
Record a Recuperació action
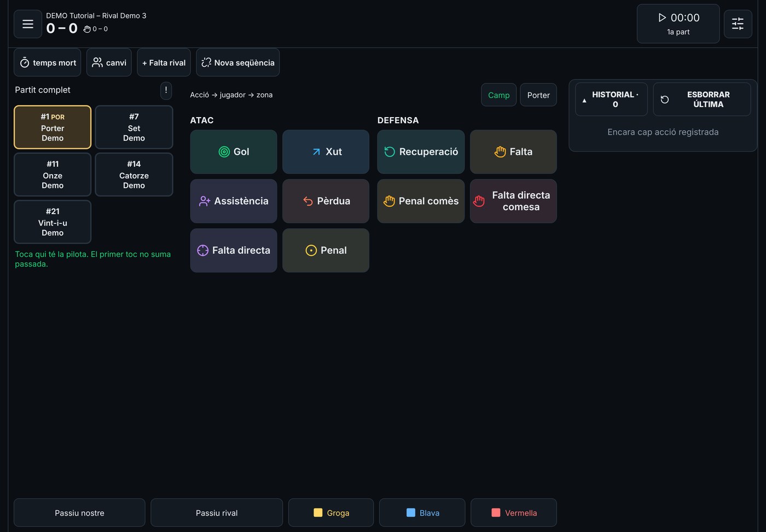pos(421,152)
